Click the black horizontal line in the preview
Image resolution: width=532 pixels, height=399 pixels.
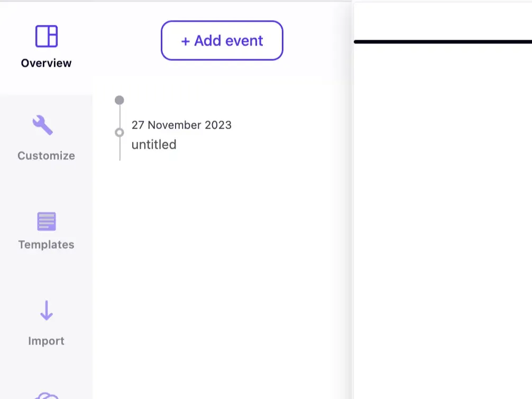tap(443, 42)
